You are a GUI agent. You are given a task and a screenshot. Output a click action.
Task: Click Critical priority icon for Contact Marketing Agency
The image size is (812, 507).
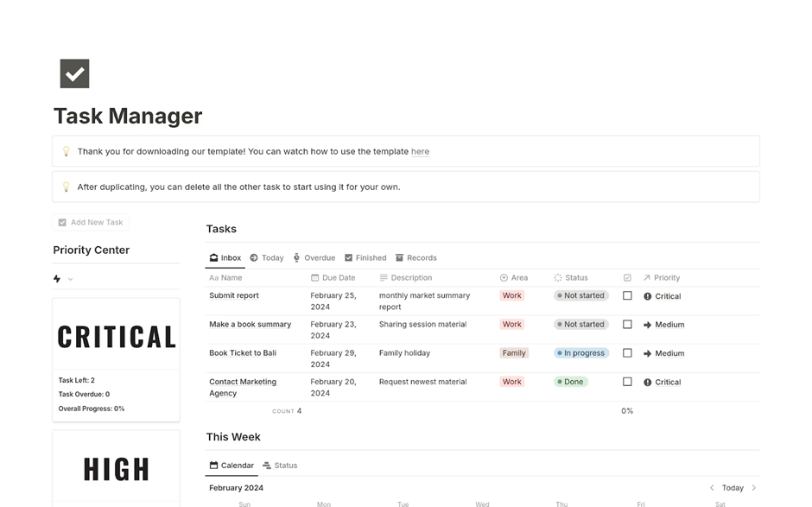point(647,382)
